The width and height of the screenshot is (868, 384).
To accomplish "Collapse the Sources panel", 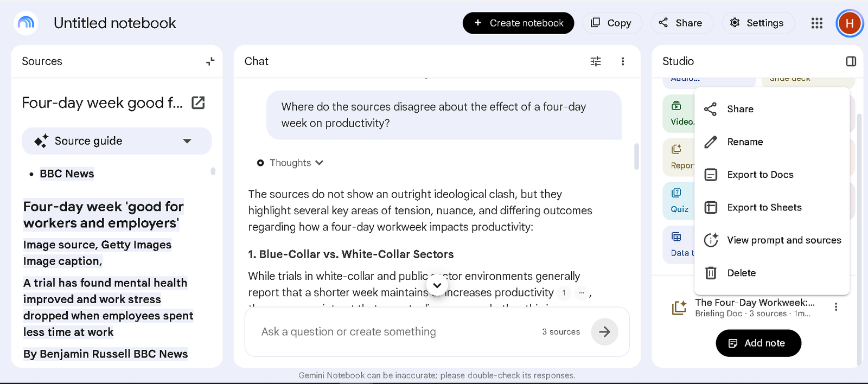I will [x=210, y=61].
